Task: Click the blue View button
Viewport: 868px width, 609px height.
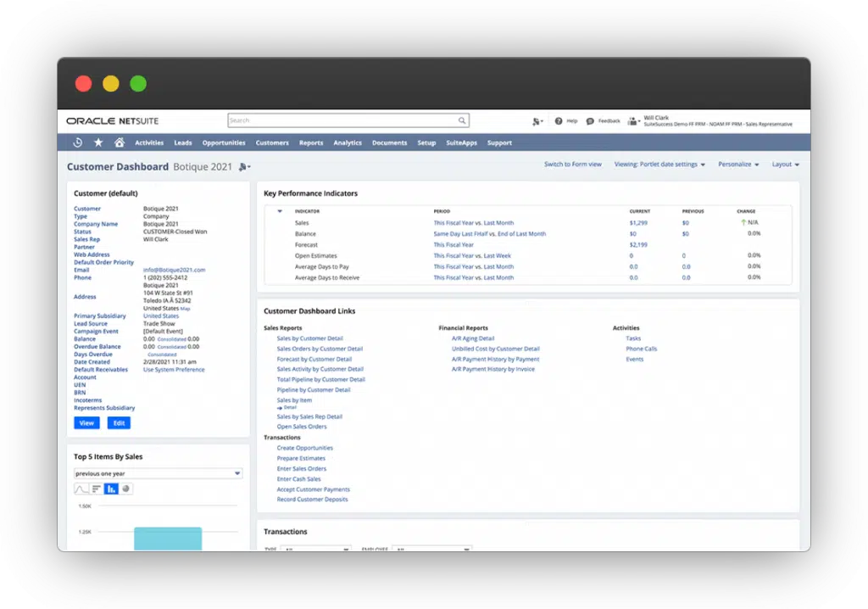Action: pos(87,422)
